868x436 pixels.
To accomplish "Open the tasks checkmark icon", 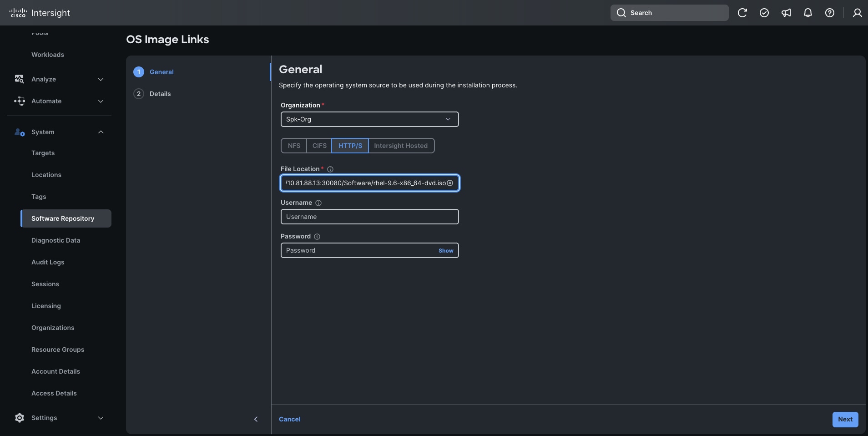I will 764,13.
